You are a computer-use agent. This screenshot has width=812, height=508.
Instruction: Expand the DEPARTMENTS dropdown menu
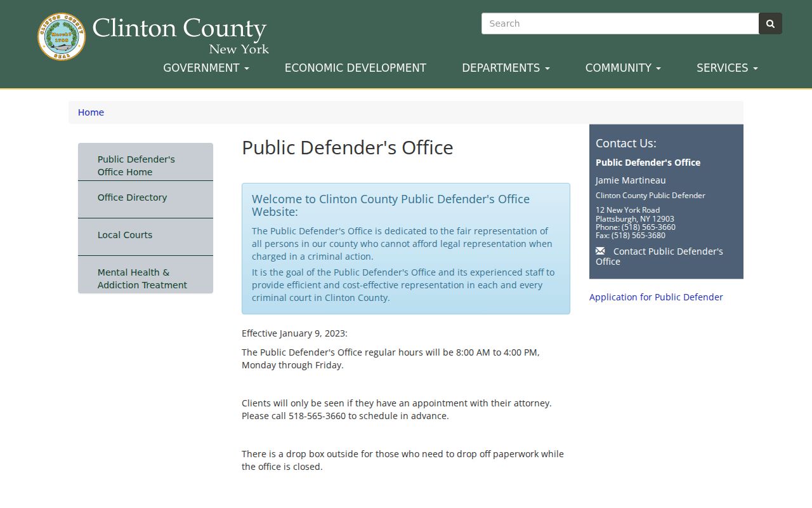point(506,68)
